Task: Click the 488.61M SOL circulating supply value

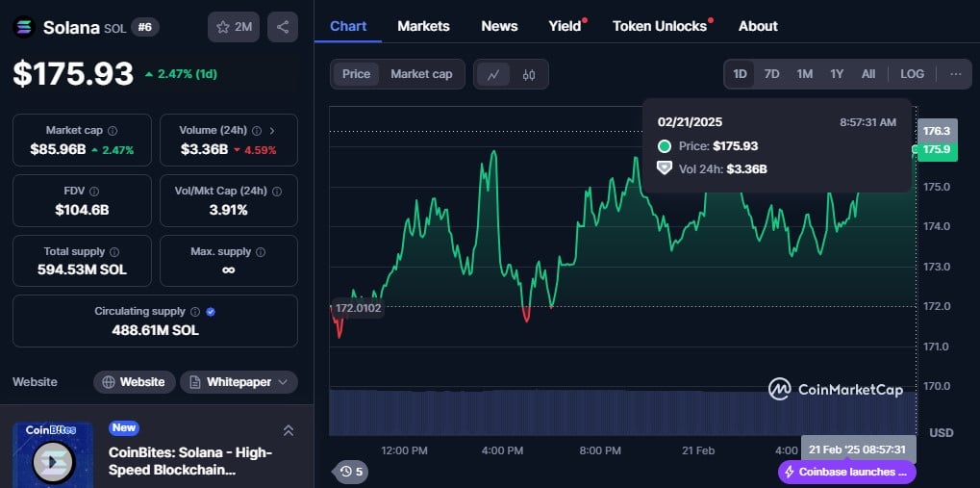Action: coord(155,330)
